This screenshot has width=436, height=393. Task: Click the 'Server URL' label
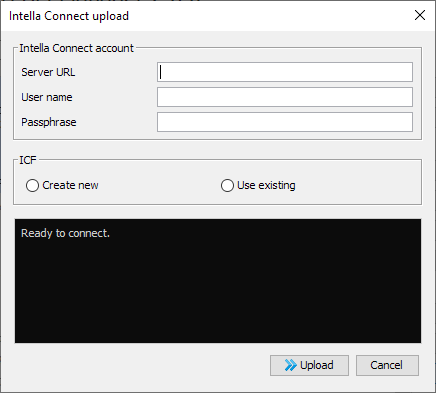click(x=48, y=72)
